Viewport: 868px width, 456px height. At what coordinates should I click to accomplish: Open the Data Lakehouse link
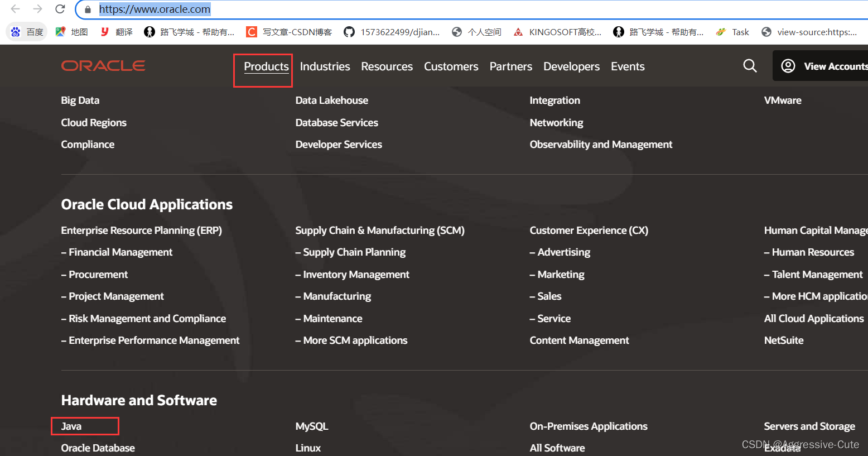click(x=331, y=100)
